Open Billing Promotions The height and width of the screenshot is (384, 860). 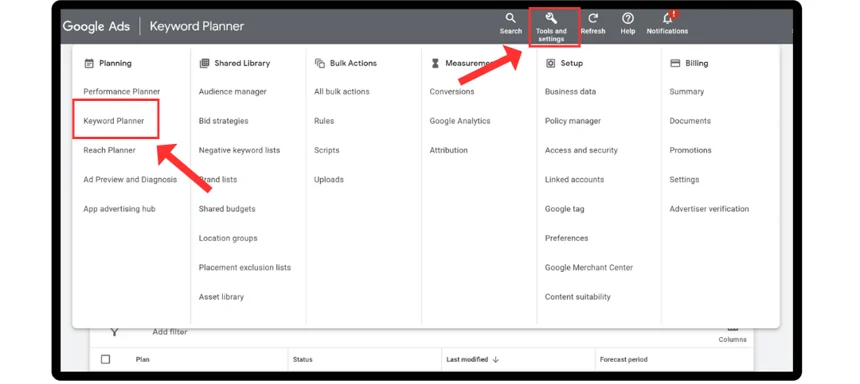[x=690, y=150]
